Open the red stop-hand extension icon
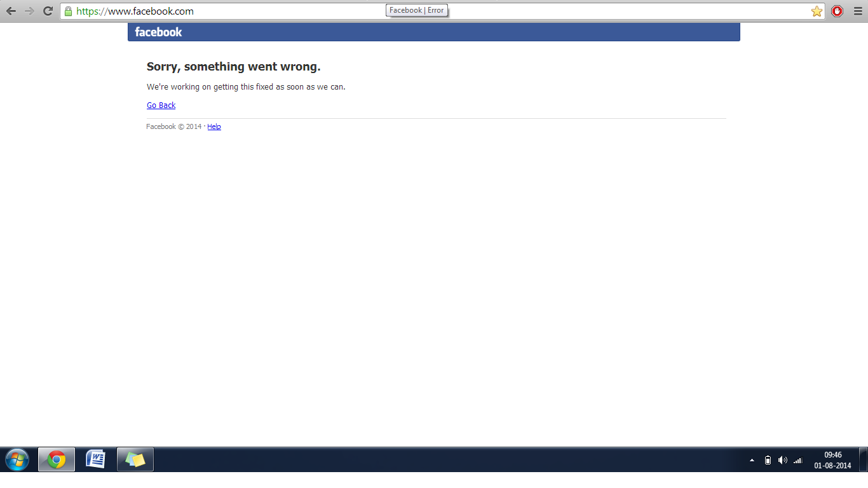This screenshot has width=868, height=488. (x=837, y=11)
